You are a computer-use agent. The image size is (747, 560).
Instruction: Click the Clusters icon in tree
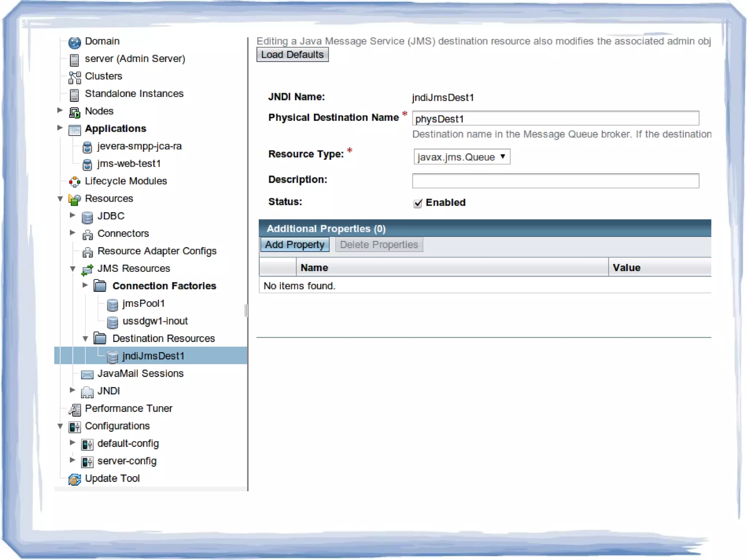pos(74,77)
